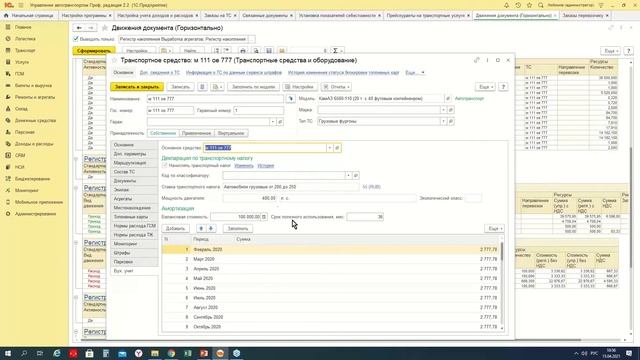Viewport: 640px width, 360px height.
Task: Move amortization row down
Action: pos(211,228)
